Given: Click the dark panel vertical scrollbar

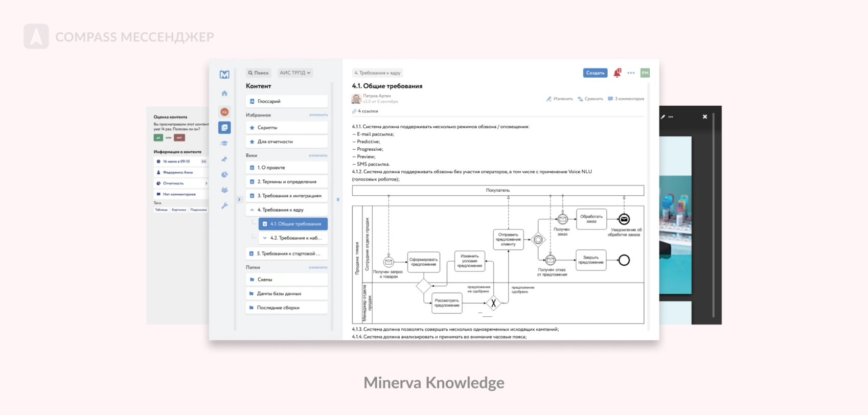Looking at the screenshot, I should coord(713,215).
